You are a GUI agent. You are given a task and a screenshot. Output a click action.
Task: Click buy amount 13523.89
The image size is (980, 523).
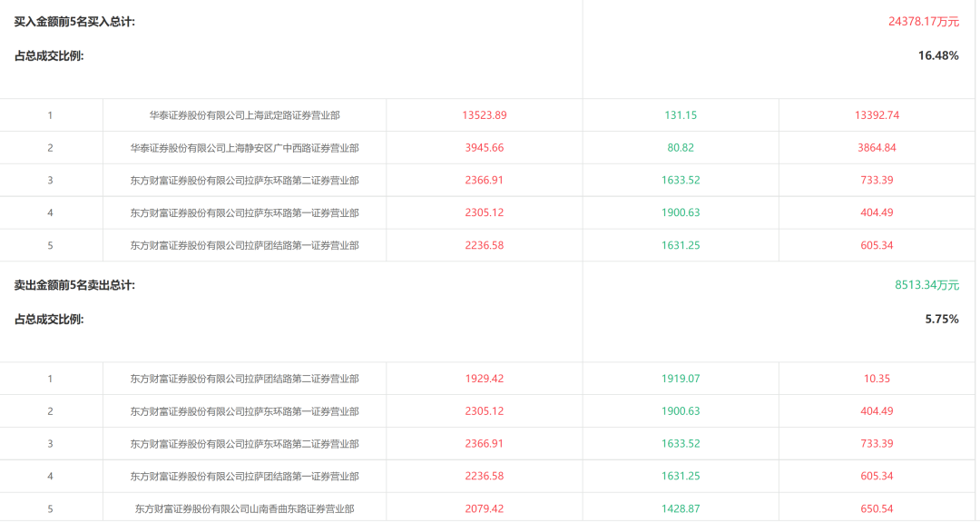(x=485, y=115)
